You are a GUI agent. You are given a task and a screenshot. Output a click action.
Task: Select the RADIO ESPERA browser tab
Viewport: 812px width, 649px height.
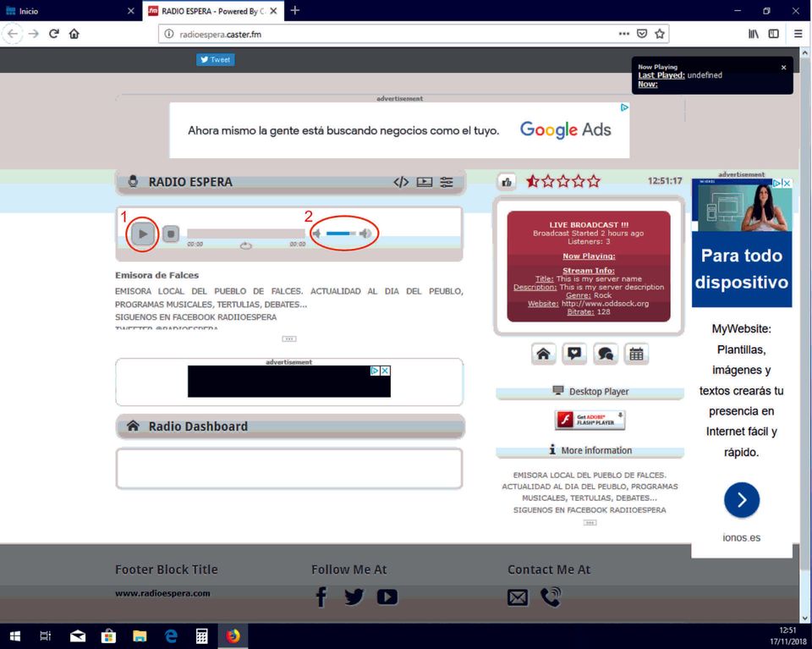[213, 11]
